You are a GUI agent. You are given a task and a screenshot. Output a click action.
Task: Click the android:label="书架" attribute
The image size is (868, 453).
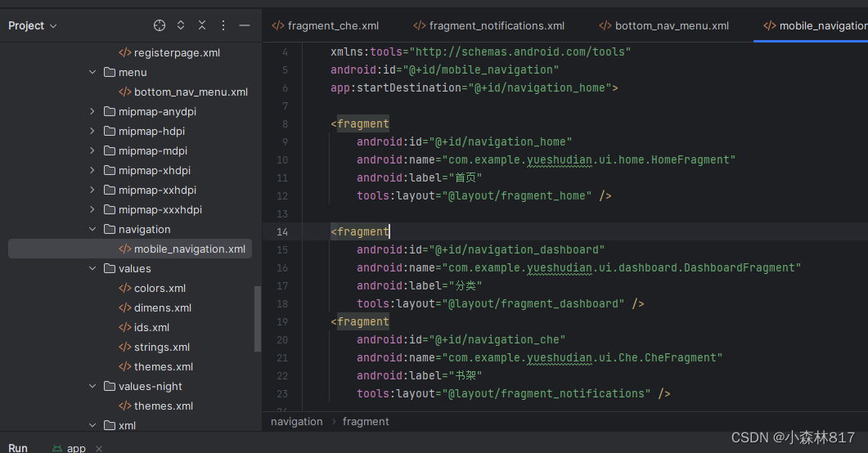pyautogui.click(x=419, y=375)
